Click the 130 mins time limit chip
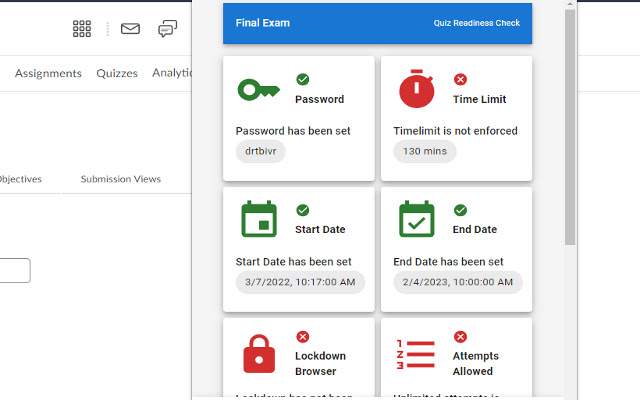The width and height of the screenshot is (640, 400). coord(424,151)
